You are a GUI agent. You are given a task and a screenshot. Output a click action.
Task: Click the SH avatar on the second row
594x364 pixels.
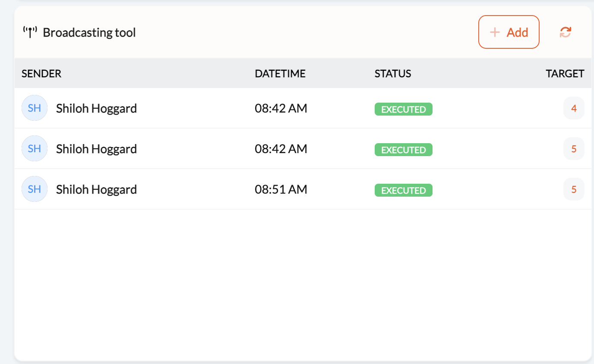[34, 148]
